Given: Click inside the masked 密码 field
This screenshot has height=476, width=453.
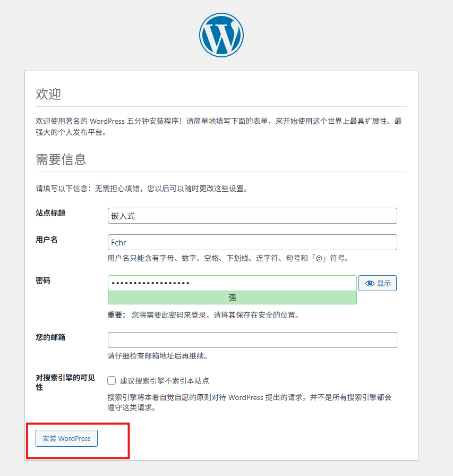Looking at the screenshot, I should tap(232, 283).
